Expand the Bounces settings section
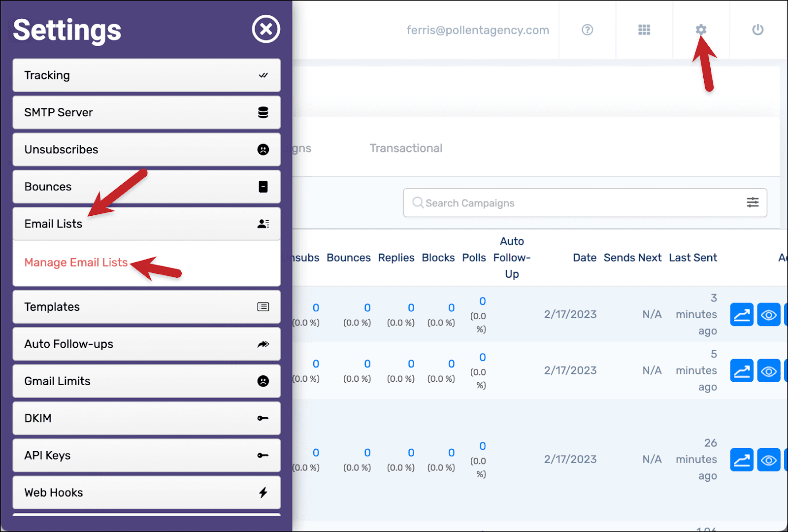This screenshot has width=788, height=532. coord(146,187)
